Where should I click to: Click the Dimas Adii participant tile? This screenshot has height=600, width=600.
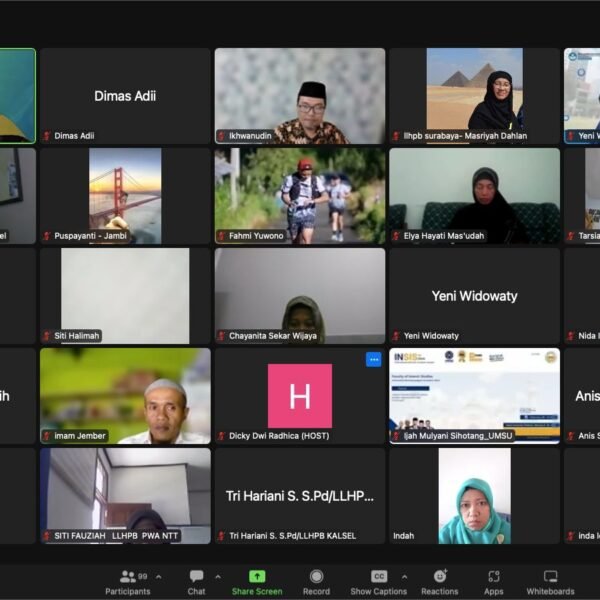[125, 96]
